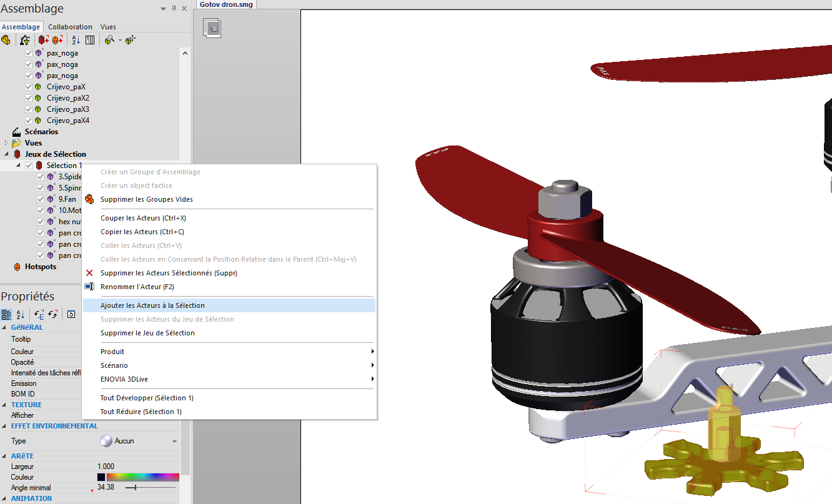Click the column configuration icon in Assemblage toolbar
This screenshot has width=832, height=504.
click(90, 40)
